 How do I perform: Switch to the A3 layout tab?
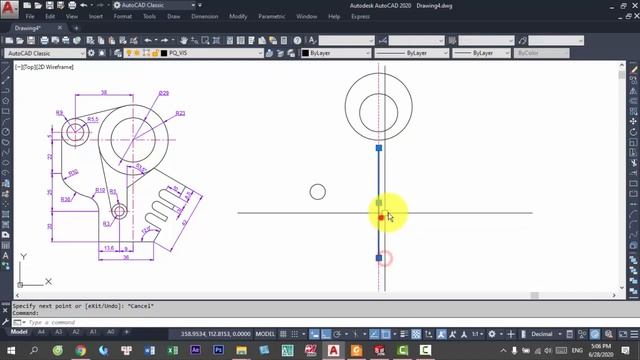(58, 332)
